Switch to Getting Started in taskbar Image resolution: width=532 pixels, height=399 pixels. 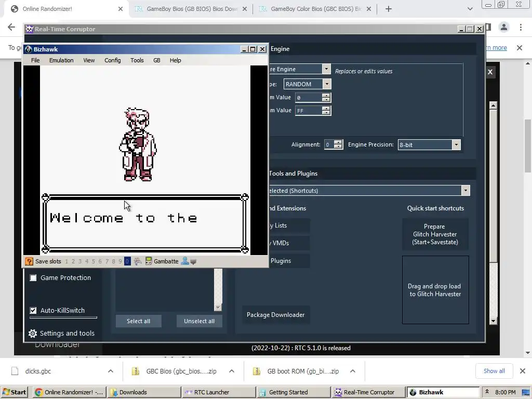click(x=294, y=392)
